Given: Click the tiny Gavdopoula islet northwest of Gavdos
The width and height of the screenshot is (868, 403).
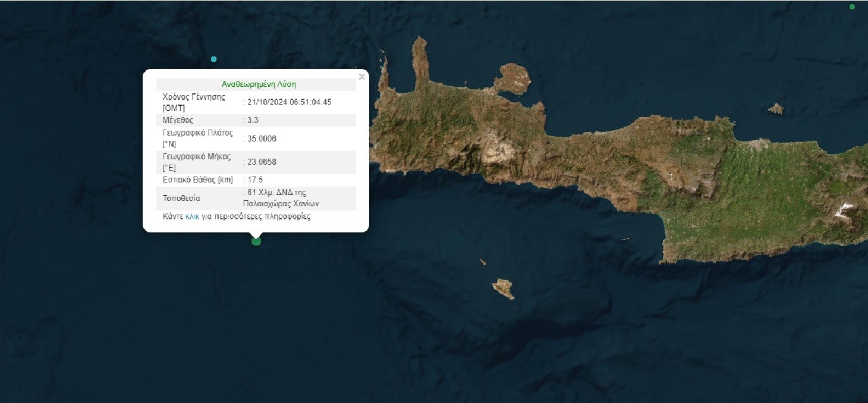Looking at the screenshot, I should coord(483,262).
